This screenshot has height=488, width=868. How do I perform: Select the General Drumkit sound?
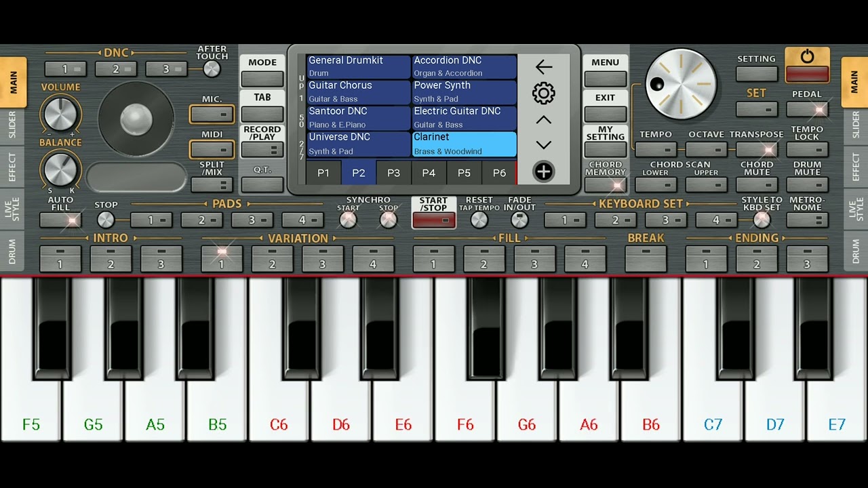coord(358,66)
